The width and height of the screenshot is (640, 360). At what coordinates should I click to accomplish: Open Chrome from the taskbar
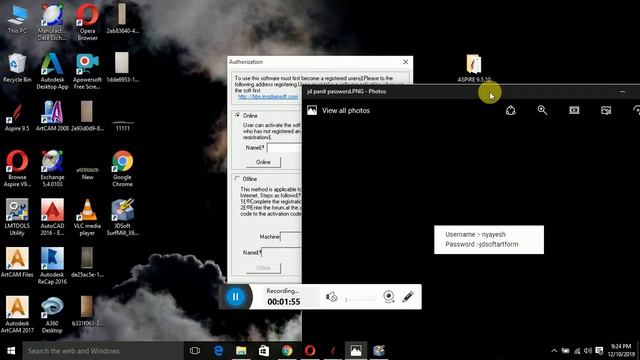coord(287,351)
